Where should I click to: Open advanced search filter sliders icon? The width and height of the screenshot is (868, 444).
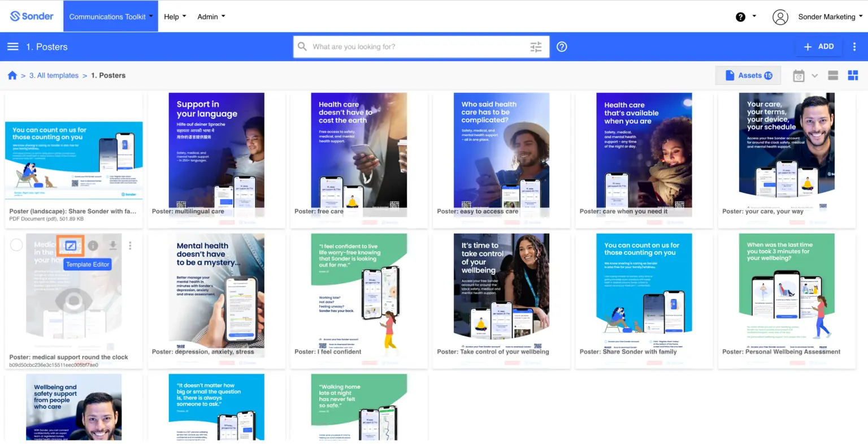coord(536,47)
